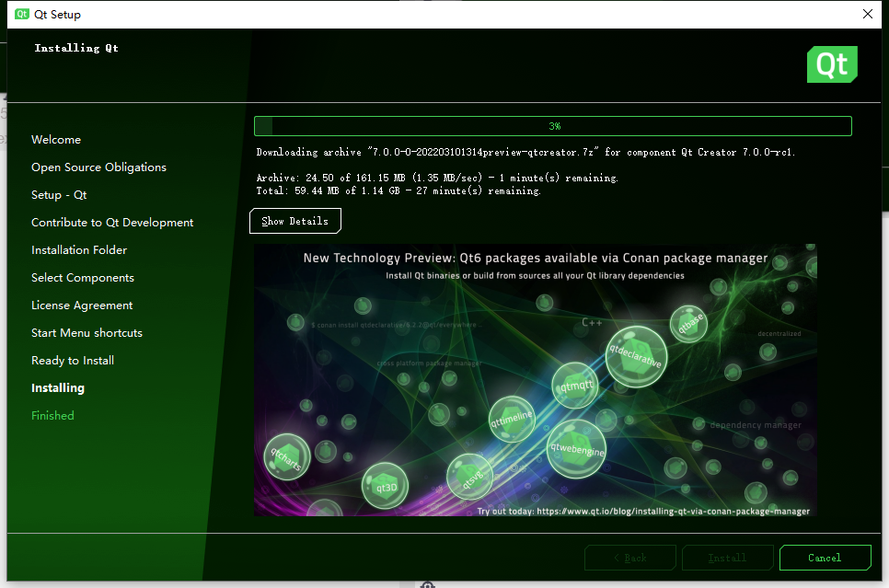Click the Installing step in the sidebar
Screen dimensions: 889x588
[x=57, y=387]
